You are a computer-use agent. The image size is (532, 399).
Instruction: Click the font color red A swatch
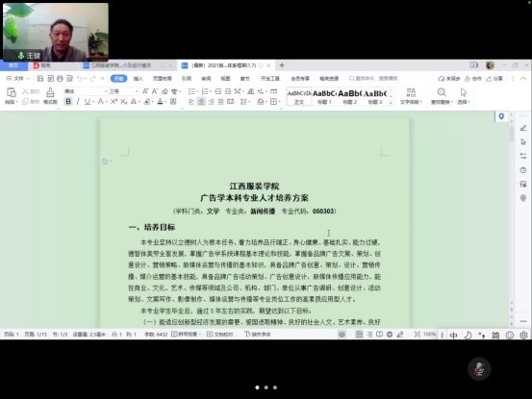[x=160, y=101]
